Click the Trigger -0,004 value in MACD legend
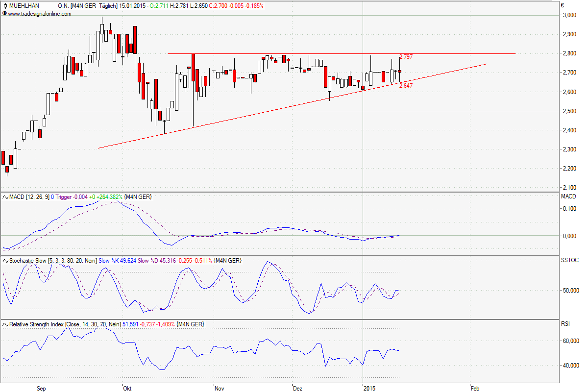This screenshot has height=392, width=588. pos(72,197)
